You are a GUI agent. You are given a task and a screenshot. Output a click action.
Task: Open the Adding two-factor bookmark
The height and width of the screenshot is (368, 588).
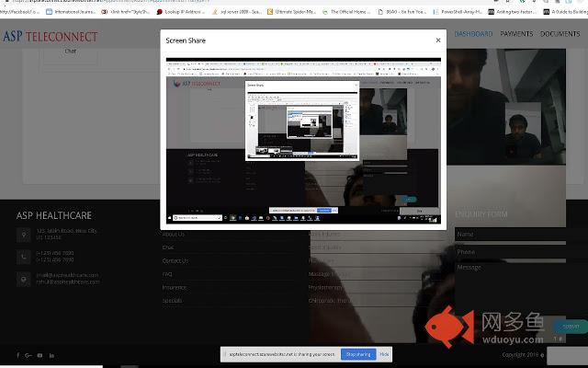pyautogui.click(x=513, y=12)
